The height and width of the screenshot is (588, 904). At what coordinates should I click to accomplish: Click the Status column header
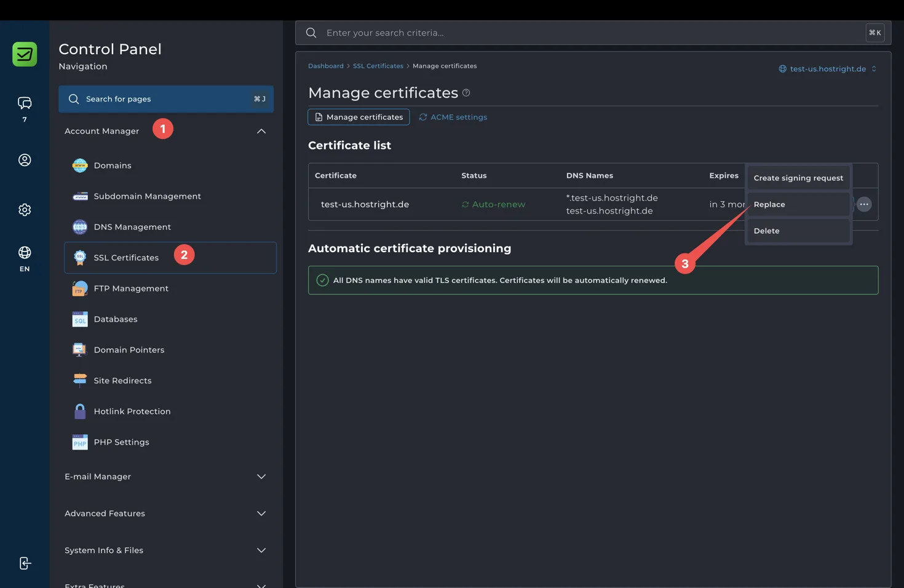pyautogui.click(x=474, y=176)
